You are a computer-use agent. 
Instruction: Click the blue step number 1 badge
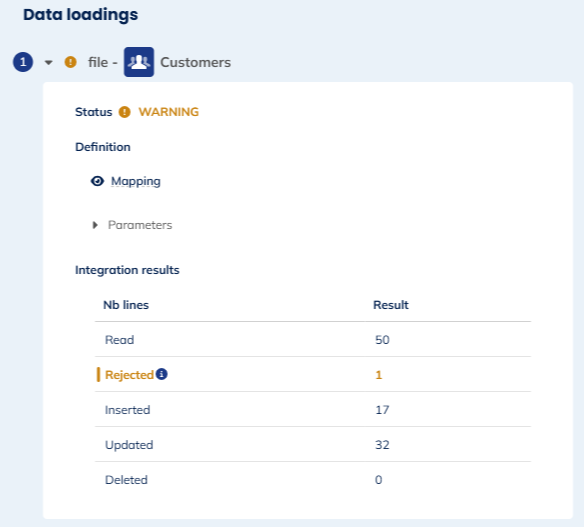tap(23, 62)
